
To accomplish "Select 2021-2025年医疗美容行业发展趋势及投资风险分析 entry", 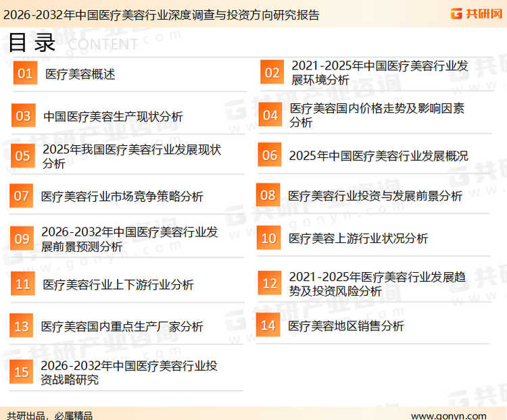I will click(377, 284).
